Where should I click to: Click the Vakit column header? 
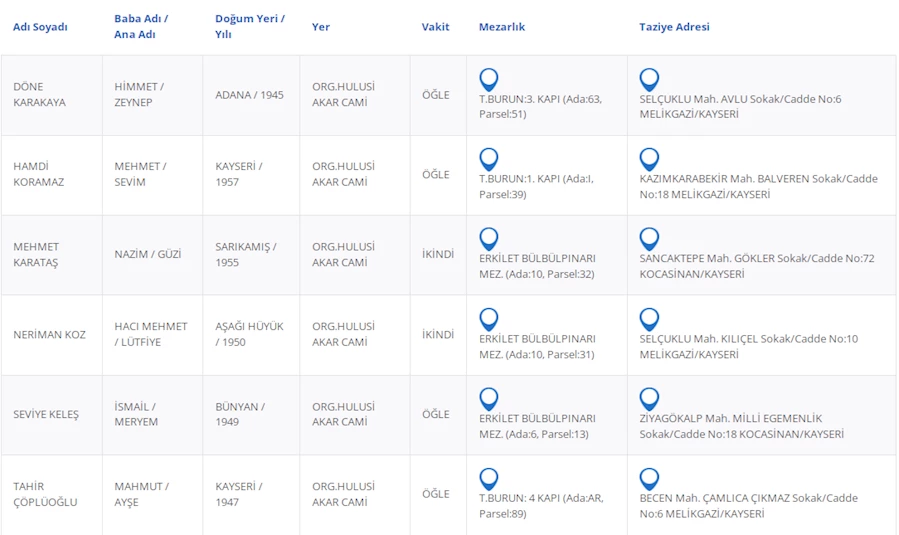(435, 27)
